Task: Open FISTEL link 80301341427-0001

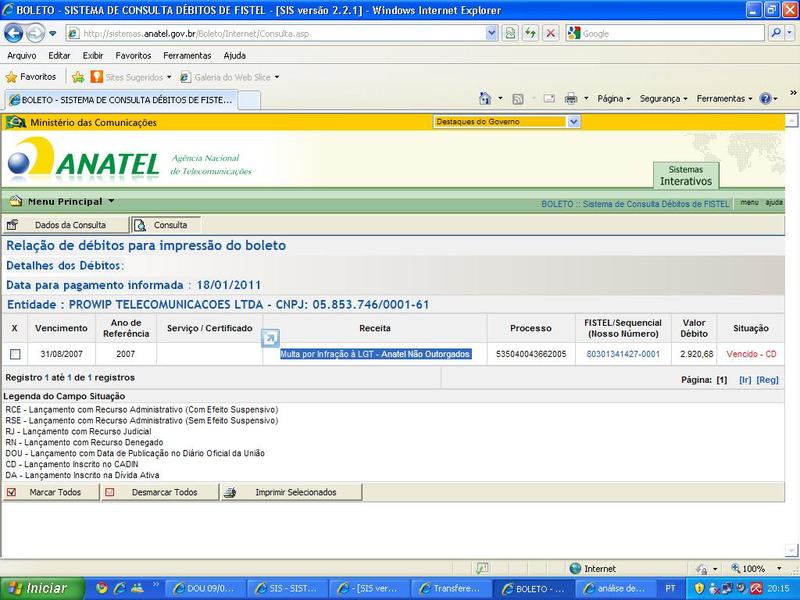Action: click(623, 354)
